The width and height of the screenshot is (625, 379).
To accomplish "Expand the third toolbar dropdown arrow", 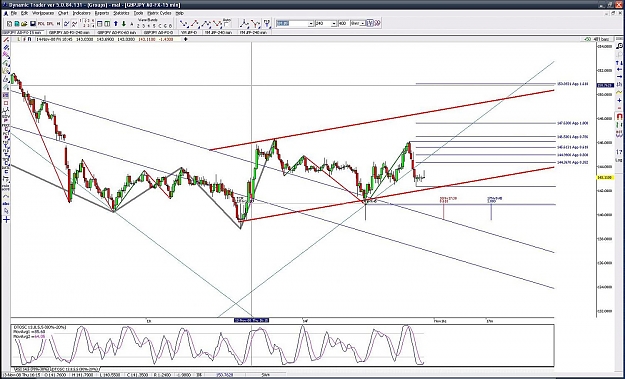I will tap(363, 24).
